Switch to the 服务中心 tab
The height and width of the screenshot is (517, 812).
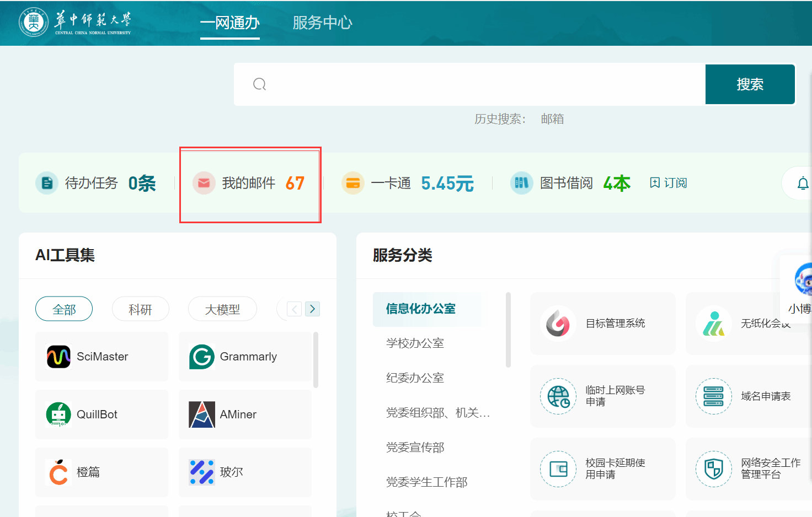coord(322,23)
